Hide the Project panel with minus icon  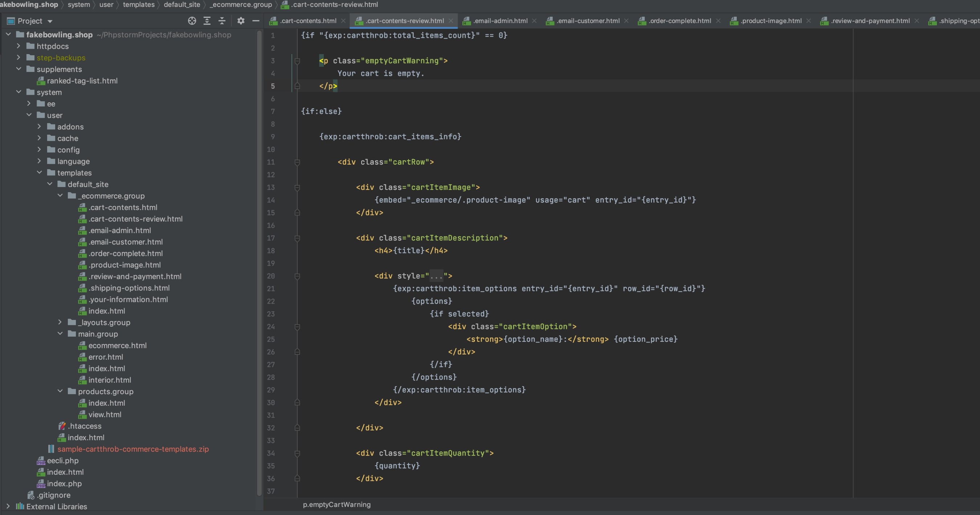256,21
